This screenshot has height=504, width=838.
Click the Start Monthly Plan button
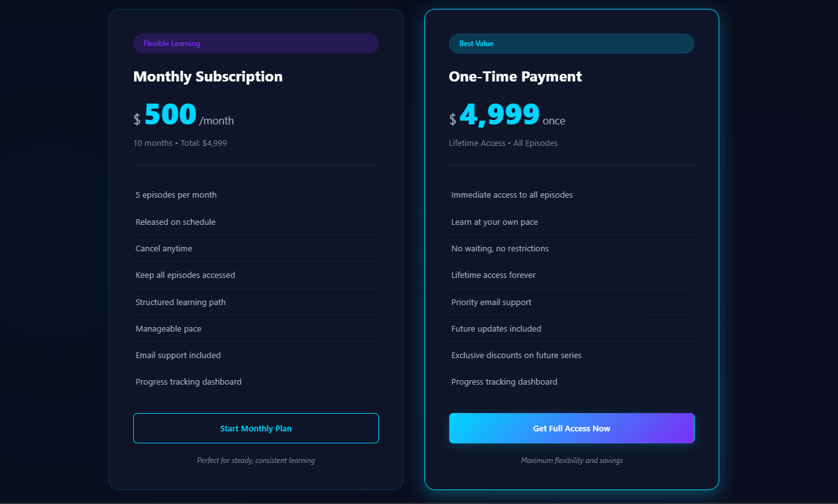tap(256, 428)
